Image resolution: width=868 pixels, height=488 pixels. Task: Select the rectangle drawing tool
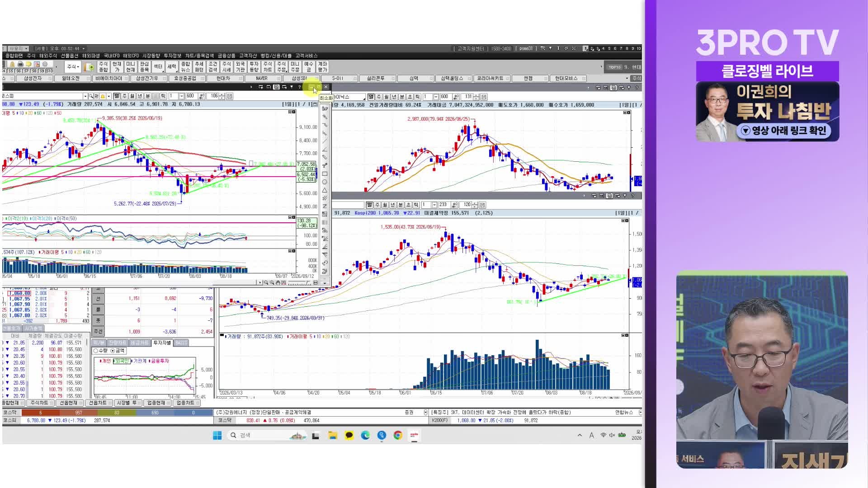(x=325, y=174)
